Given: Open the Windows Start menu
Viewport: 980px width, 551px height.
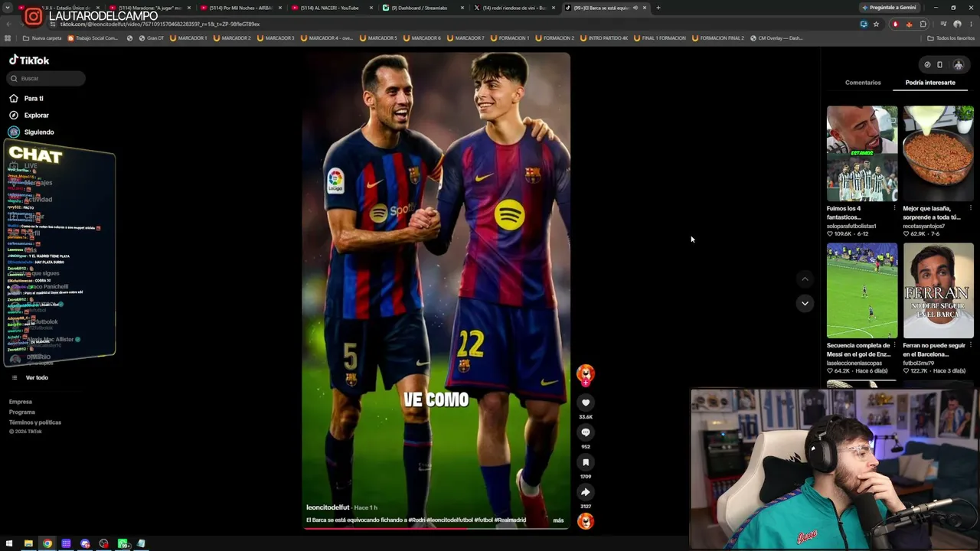Looking at the screenshot, I should click(x=9, y=543).
